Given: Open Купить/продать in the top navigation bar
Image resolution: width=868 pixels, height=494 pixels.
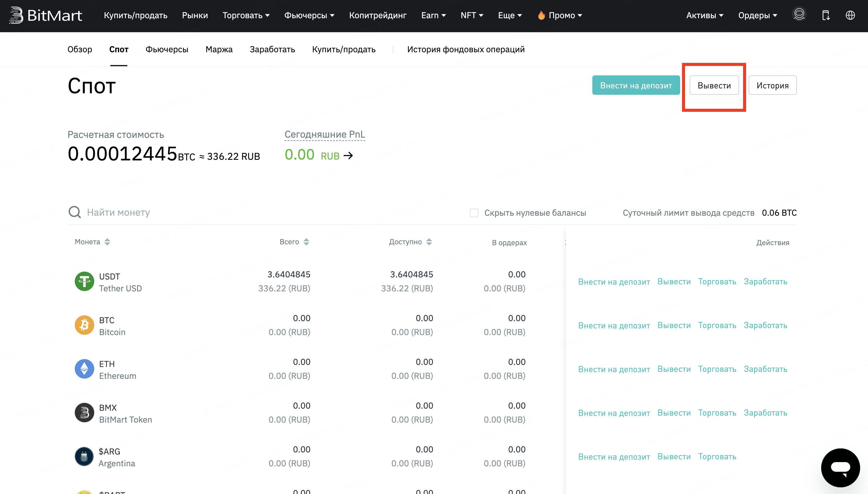Looking at the screenshot, I should pyautogui.click(x=136, y=15).
